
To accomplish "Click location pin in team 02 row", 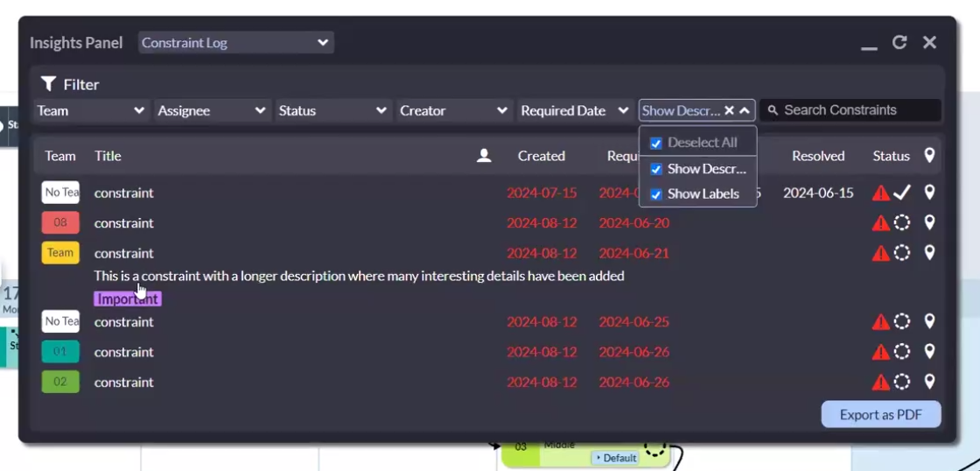I will tap(929, 381).
